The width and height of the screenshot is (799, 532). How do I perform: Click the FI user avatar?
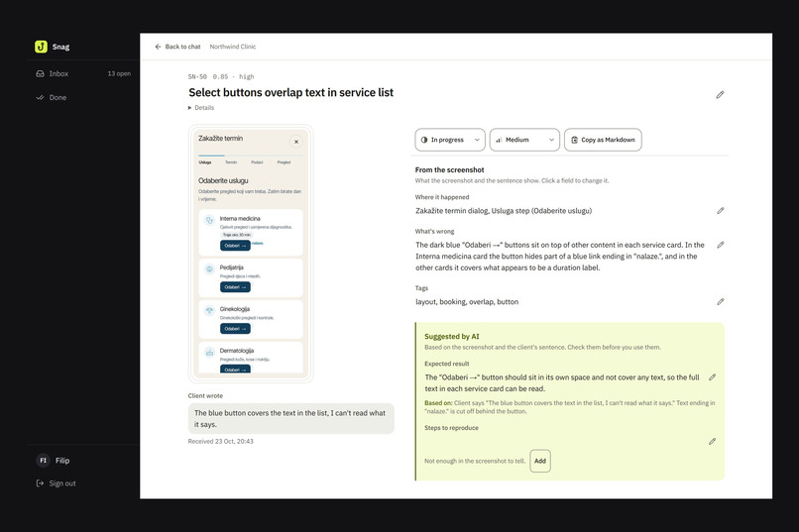point(44,461)
